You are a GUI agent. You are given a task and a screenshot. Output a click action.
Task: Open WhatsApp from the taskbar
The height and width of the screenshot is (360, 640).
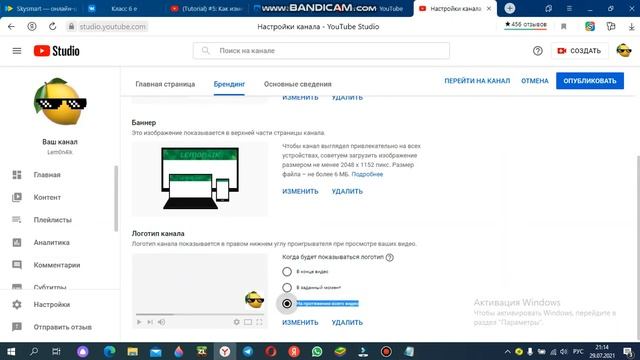(317, 351)
